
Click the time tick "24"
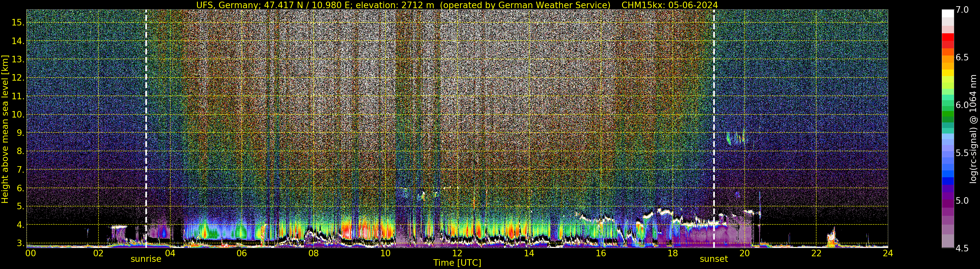click(x=888, y=253)
